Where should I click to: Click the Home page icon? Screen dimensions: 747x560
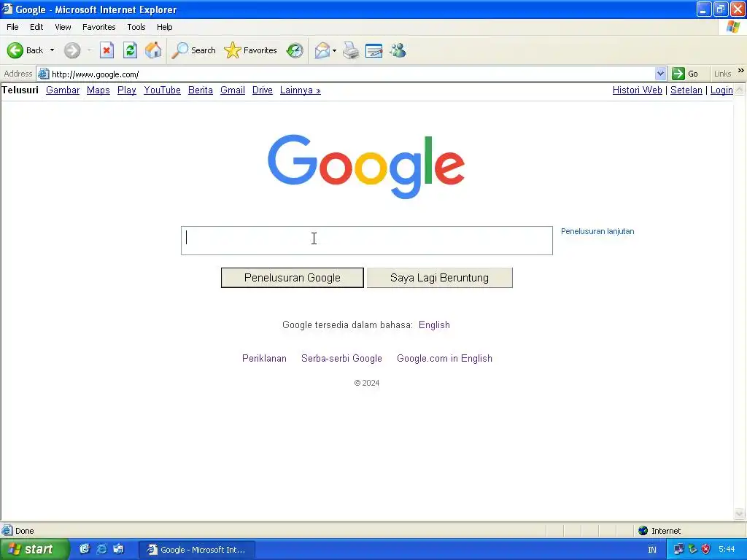(x=153, y=50)
